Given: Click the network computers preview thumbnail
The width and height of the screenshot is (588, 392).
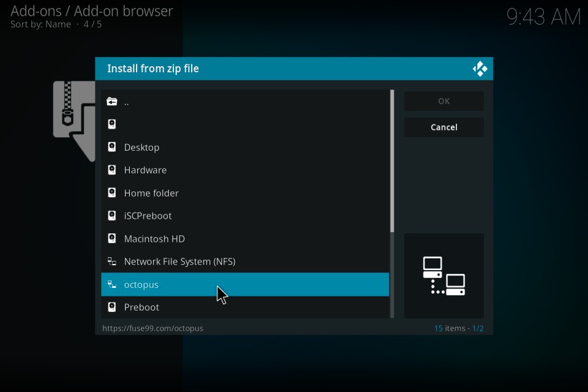Looking at the screenshot, I should coord(443,276).
